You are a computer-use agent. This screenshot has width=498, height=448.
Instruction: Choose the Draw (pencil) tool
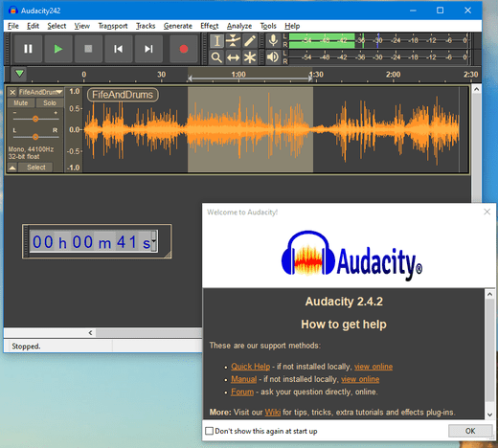tap(250, 41)
